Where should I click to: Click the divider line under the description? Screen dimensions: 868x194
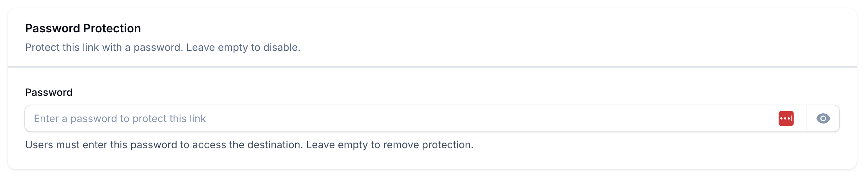pyautogui.click(x=432, y=67)
